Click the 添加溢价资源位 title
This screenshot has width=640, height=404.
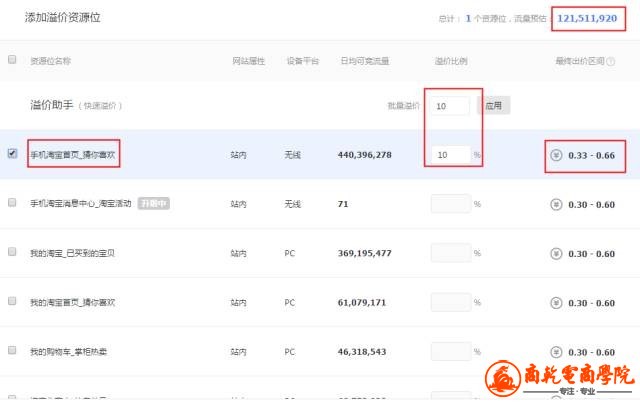62,18
